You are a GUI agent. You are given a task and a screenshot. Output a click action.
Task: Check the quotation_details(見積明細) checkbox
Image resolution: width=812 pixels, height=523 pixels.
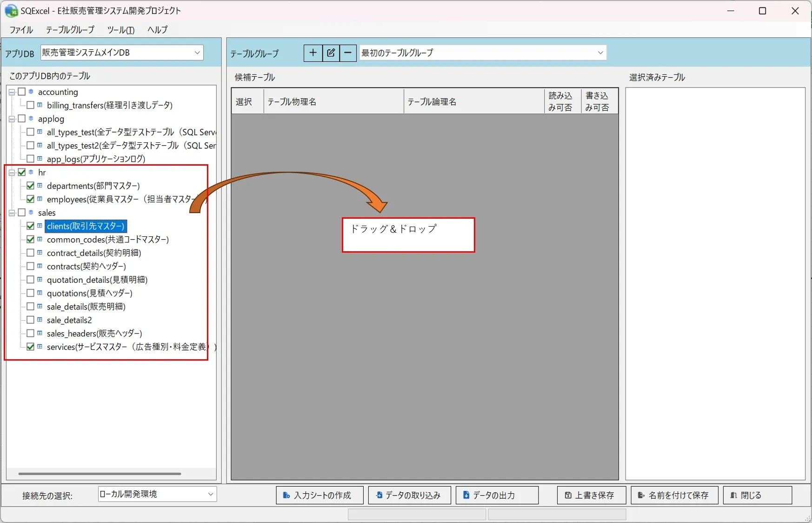pyautogui.click(x=30, y=280)
